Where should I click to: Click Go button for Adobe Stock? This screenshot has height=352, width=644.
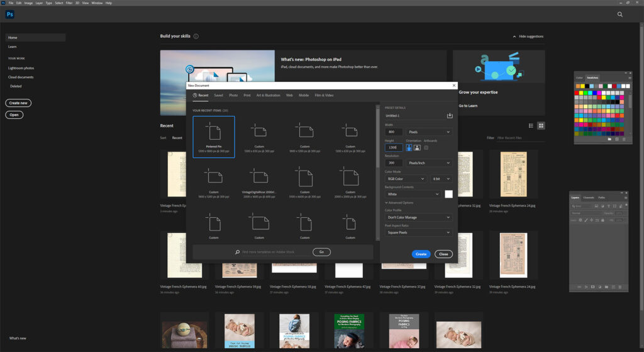[x=321, y=252]
